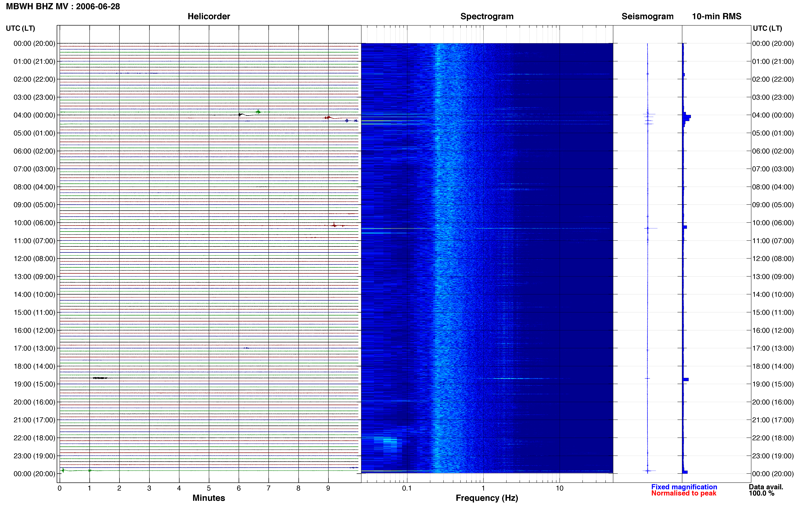Click 11:00 (07:00) label on helicorder axis

(34, 241)
